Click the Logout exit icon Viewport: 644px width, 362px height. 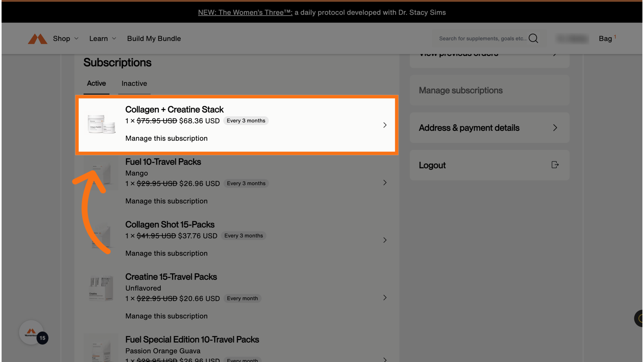point(555,165)
